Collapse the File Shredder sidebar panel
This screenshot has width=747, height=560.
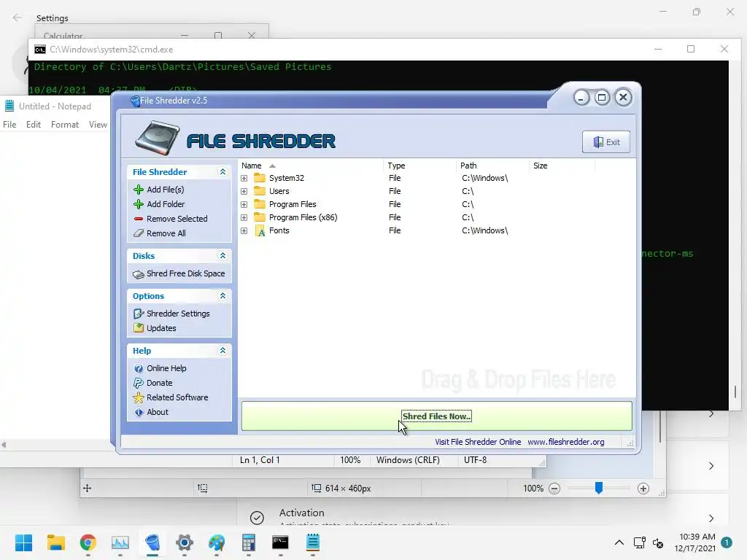tap(222, 172)
